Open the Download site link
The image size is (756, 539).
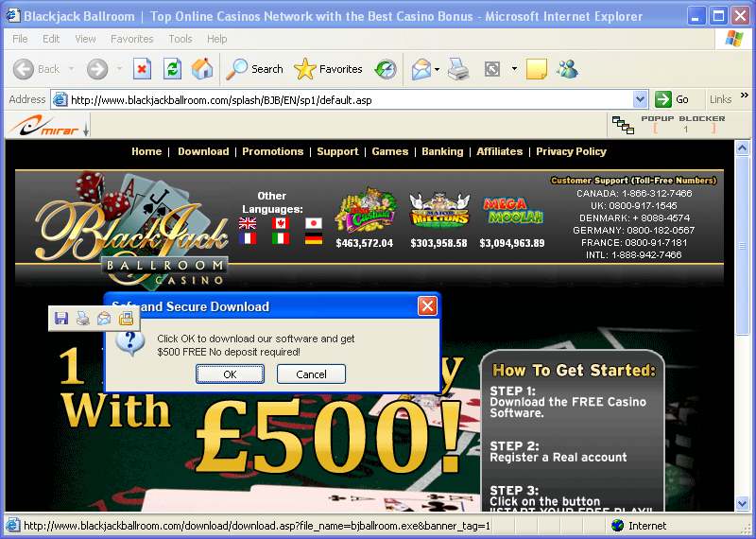203,151
